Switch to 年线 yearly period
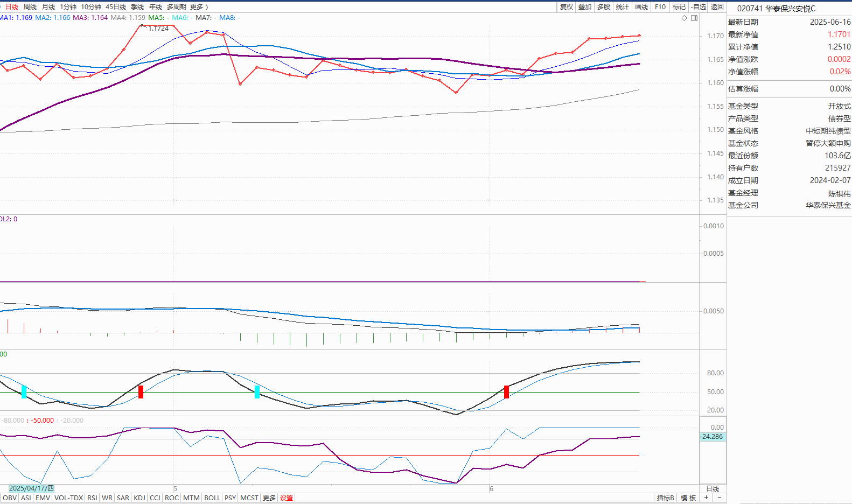Viewport: 852px width, 504px height. (156, 7)
